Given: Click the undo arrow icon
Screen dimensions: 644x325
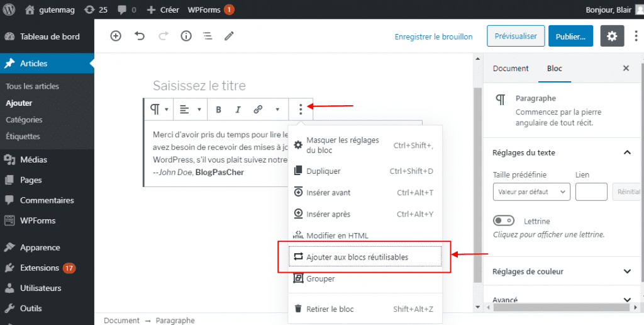Looking at the screenshot, I should tap(140, 36).
